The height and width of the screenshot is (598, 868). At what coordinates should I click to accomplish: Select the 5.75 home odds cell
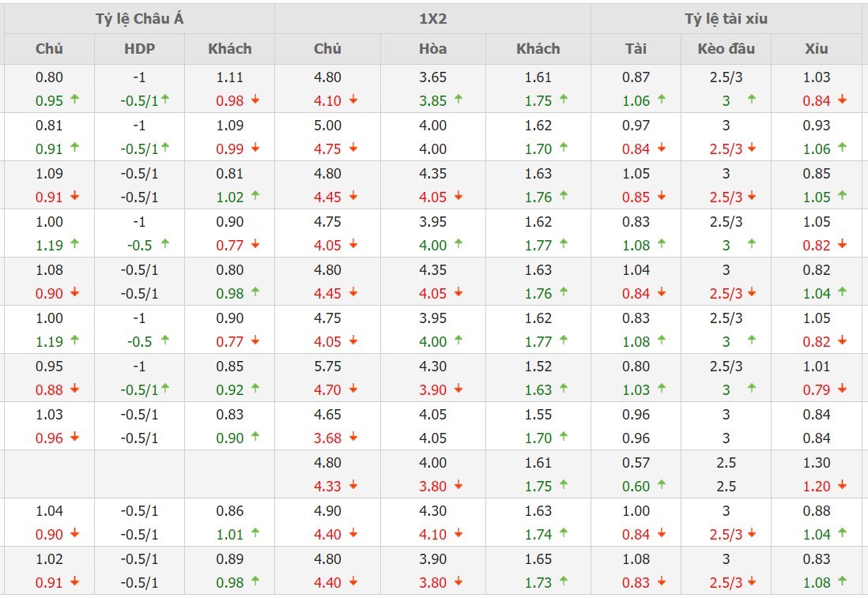click(327, 367)
